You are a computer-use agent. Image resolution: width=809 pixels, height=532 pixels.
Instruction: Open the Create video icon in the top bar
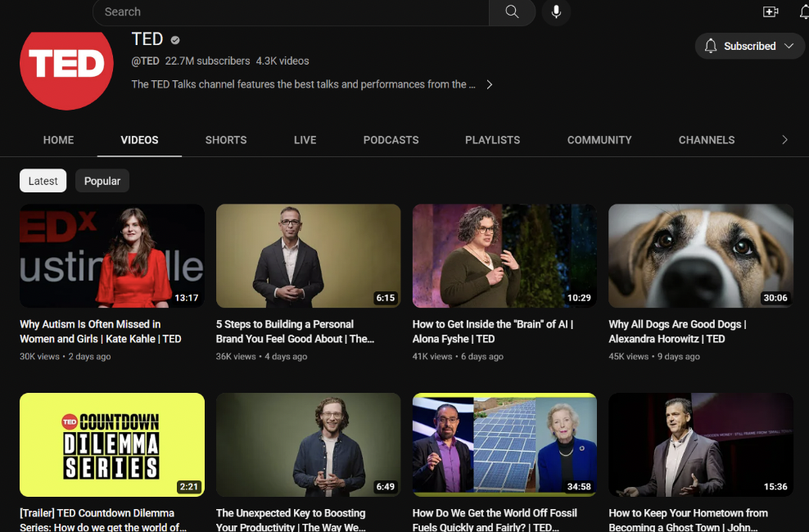click(771, 11)
